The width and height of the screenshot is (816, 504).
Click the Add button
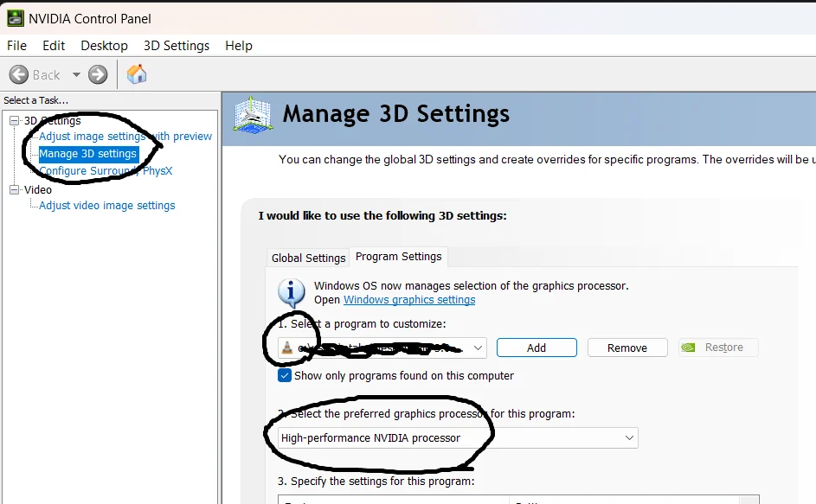coord(537,348)
